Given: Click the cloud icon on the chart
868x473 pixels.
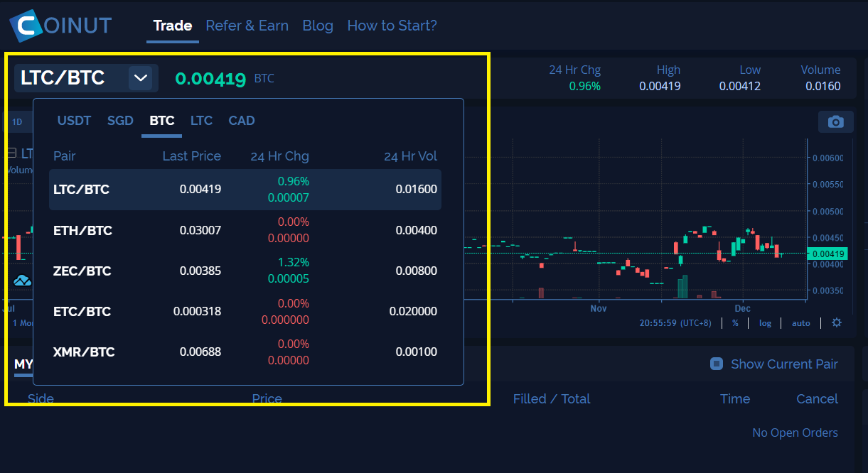Looking at the screenshot, I should click(x=23, y=280).
